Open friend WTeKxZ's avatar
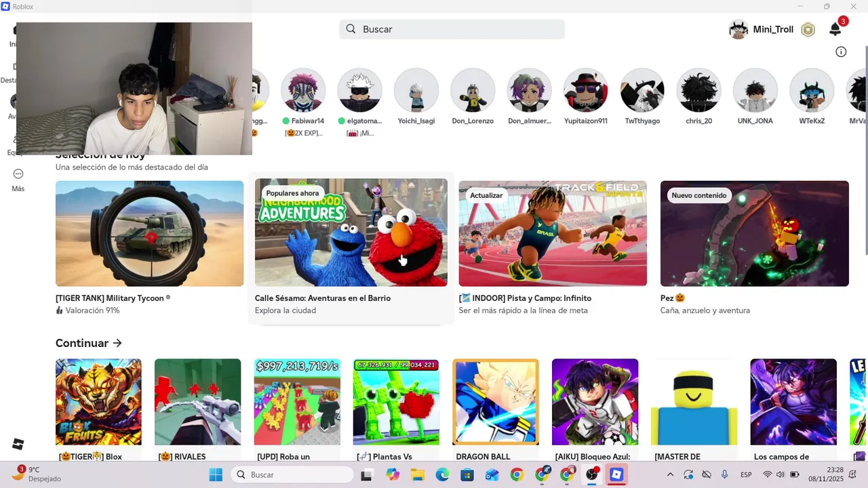 [812, 90]
